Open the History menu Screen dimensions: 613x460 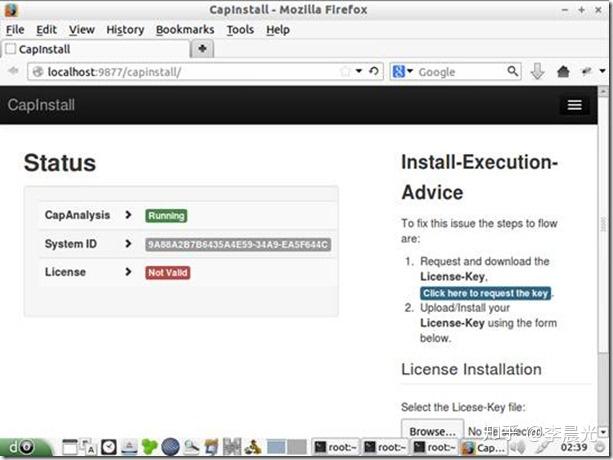(x=125, y=30)
